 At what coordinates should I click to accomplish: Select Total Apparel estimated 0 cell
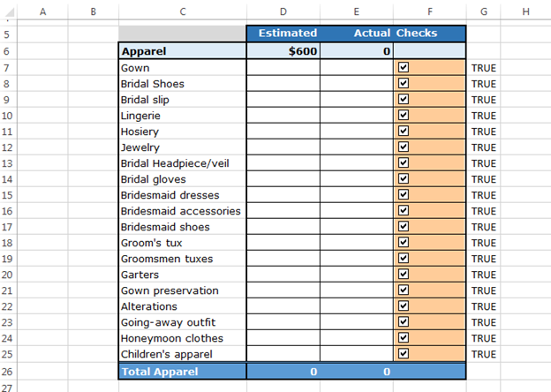(x=283, y=372)
